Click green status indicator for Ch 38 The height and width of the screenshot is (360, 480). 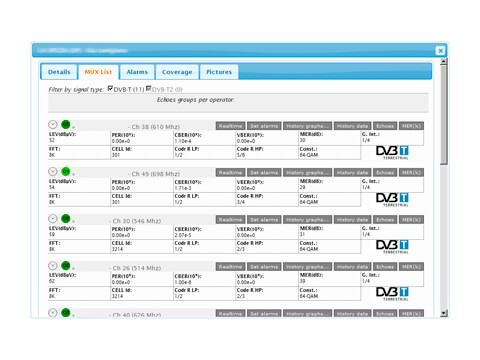click(66, 124)
